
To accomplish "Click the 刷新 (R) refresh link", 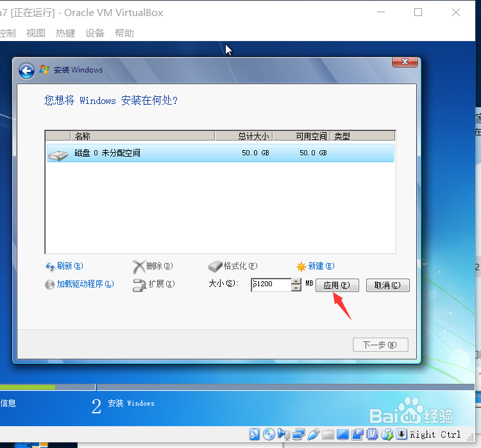I will pyautogui.click(x=64, y=266).
